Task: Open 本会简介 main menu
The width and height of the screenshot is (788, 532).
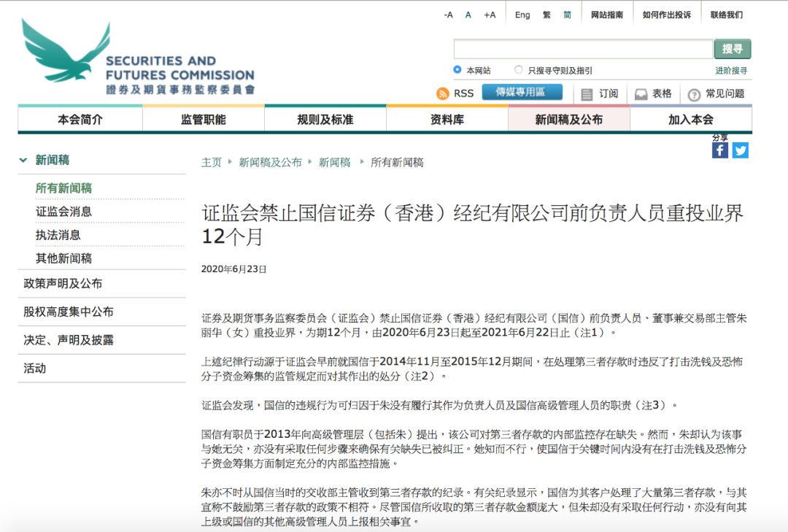Action: pyautogui.click(x=80, y=120)
